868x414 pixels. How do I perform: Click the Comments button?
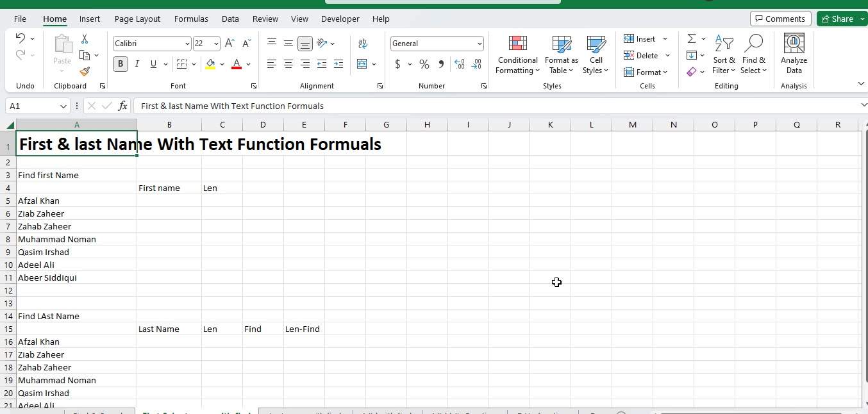(780, 19)
